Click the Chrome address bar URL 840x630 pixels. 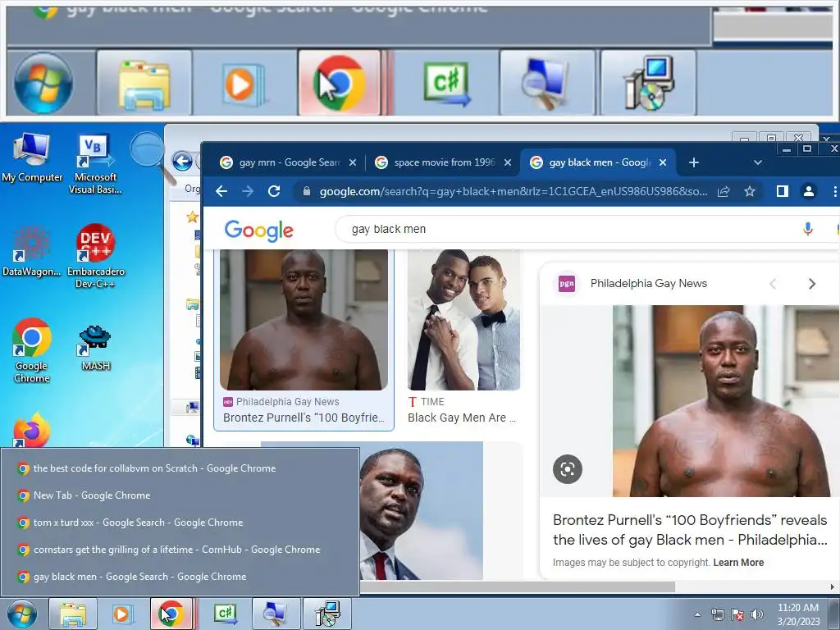[513, 191]
